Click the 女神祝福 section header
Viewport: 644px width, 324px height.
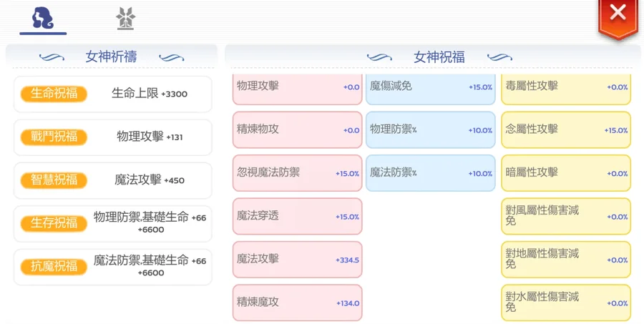439,57
